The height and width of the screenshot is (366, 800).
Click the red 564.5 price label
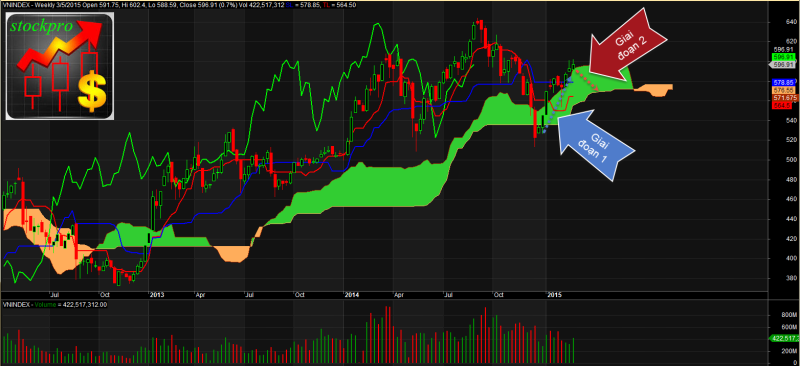tap(782, 105)
